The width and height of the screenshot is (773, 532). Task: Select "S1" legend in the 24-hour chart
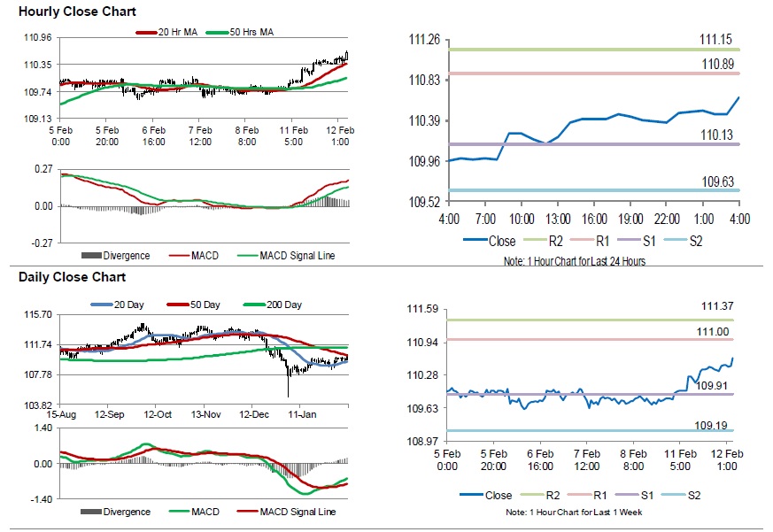tap(649, 241)
